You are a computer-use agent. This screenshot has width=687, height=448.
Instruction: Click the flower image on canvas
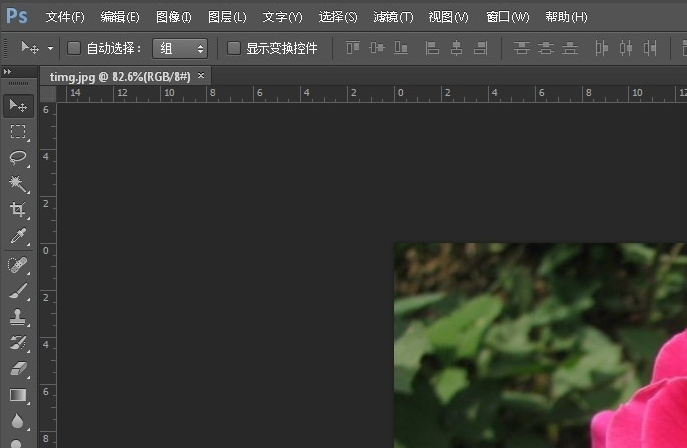[x=540, y=346]
